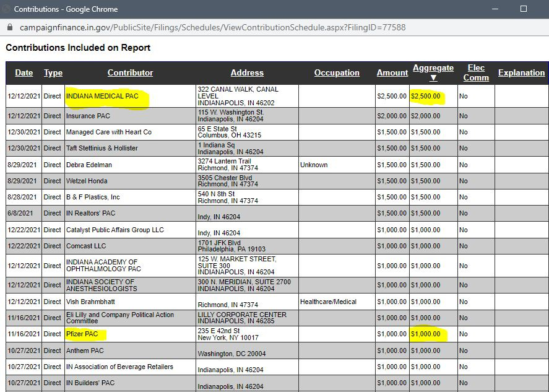Click Pfizer PAC's highlighted $1,000.00 aggregate
The height and width of the screenshot is (392, 549).
425,334
